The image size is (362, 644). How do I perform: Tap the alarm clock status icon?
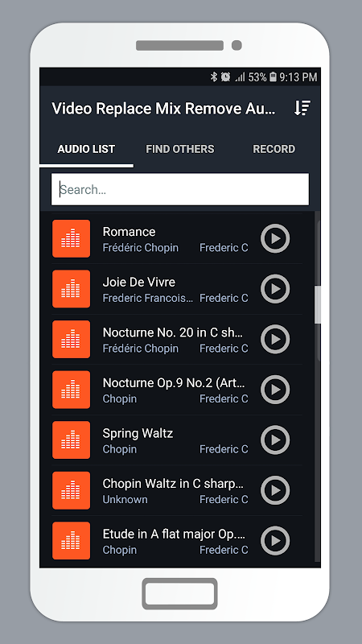(225, 76)
